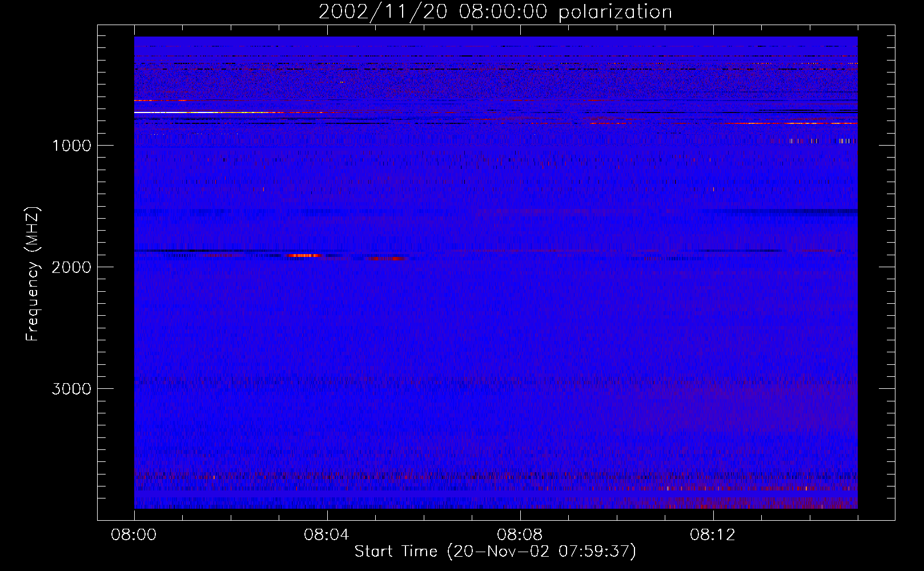924x571 pixels.
Task: Click the red burst feature near 1900 MHz
Action: click(x=304, y=255)
